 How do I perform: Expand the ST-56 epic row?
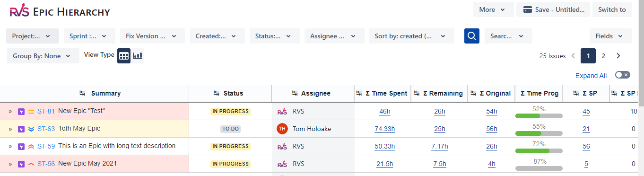[x=10, y=164]
